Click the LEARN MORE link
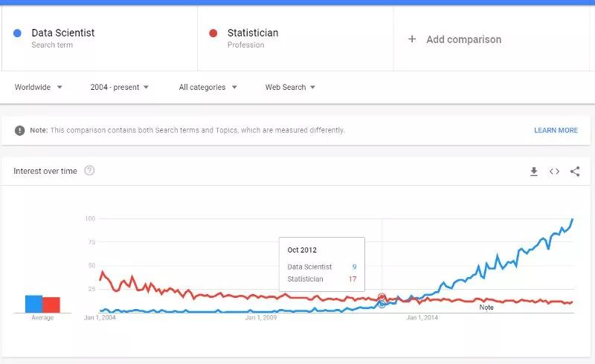Screen dimensions: 595x364 click(x=556, y=130)
